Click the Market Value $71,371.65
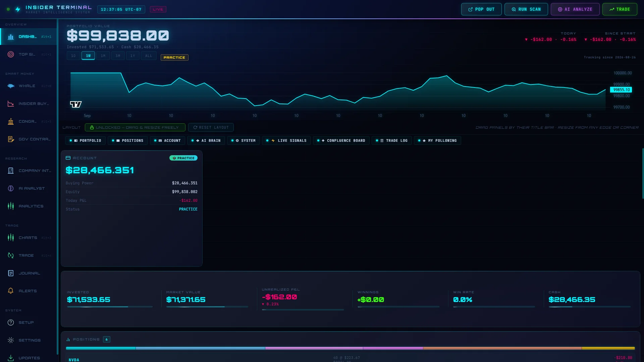 (x=186, y=300)
